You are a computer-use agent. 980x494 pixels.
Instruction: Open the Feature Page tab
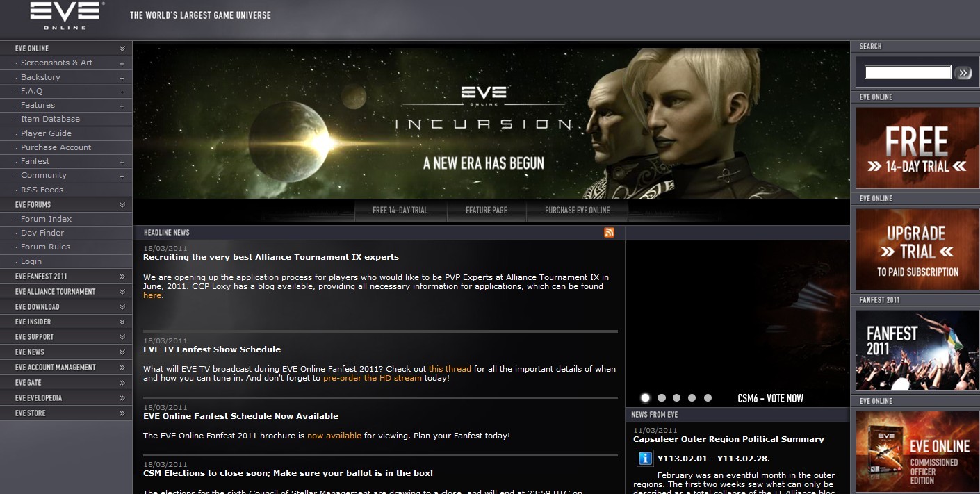486,211
